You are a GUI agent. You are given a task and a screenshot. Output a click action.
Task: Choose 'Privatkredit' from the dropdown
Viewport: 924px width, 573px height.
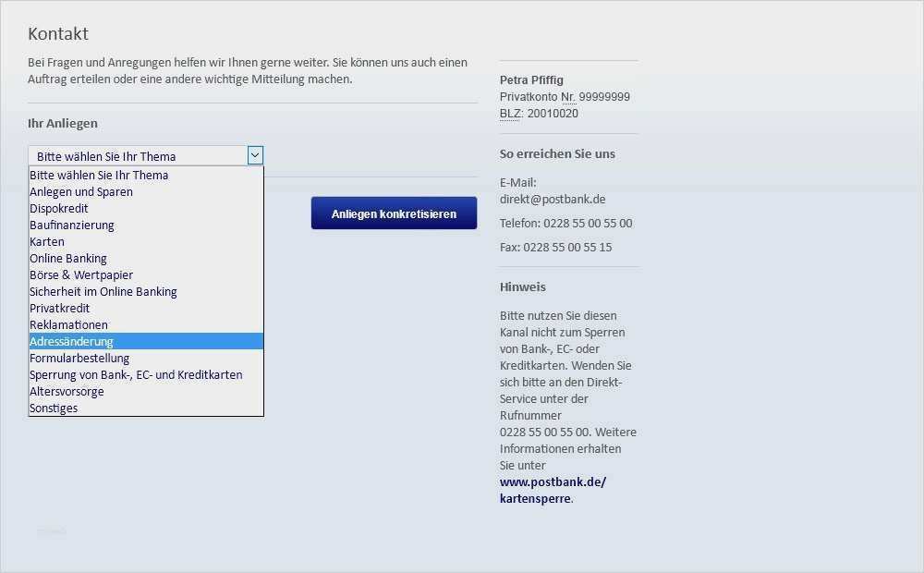coord(59,308)
